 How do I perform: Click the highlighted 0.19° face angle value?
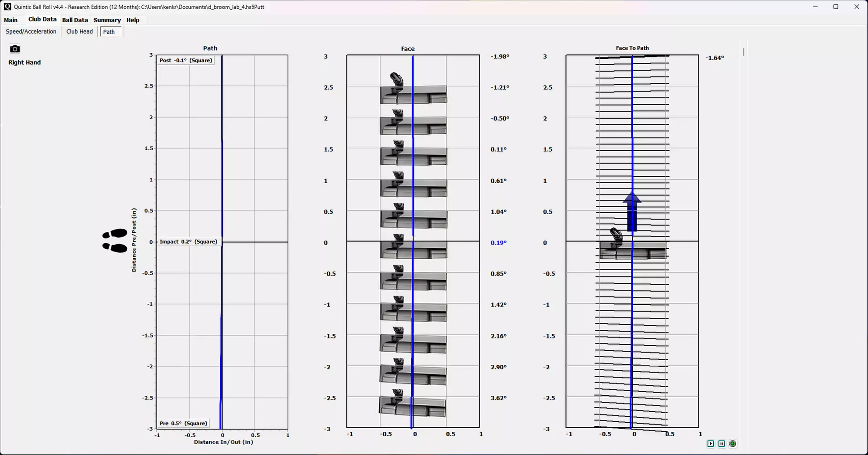(498, 243)
